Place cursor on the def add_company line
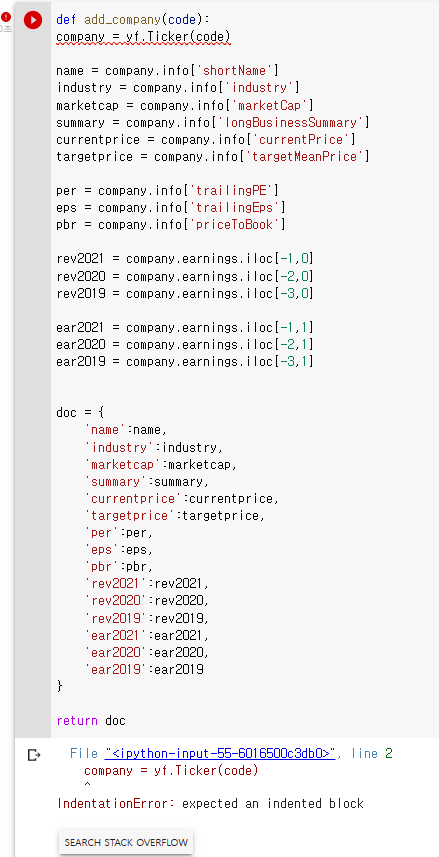This screenshot has height=857, width=439. (133, 20)
